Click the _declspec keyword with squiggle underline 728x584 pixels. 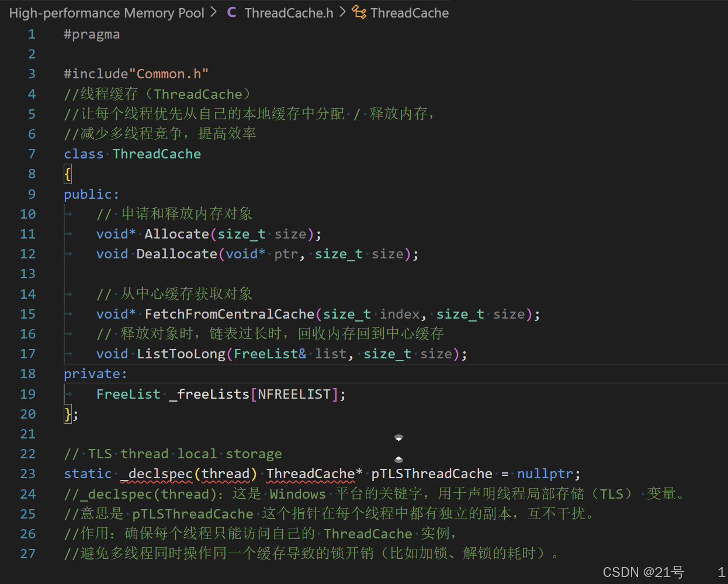click(156, 474)
